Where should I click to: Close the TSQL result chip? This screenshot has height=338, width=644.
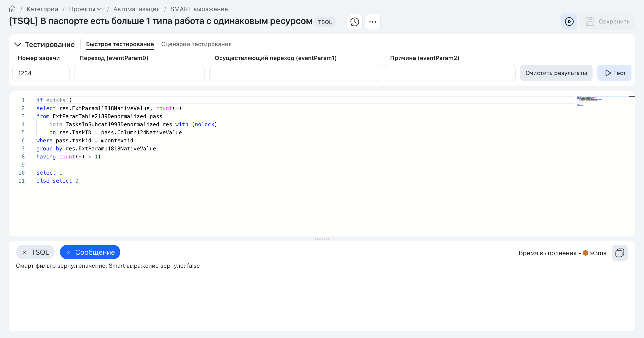[x=25, y=252]
